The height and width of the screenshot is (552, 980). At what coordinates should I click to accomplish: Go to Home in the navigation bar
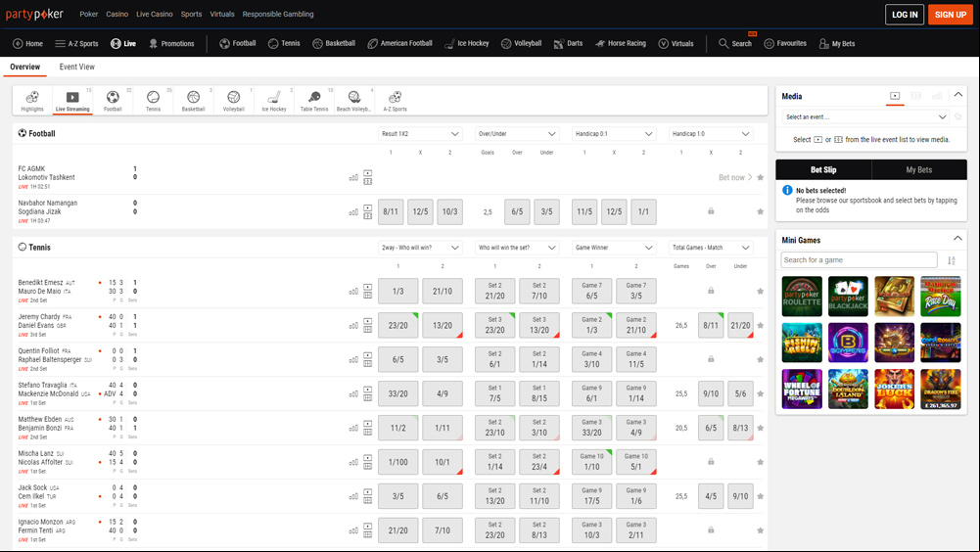(x=28, y=43)
